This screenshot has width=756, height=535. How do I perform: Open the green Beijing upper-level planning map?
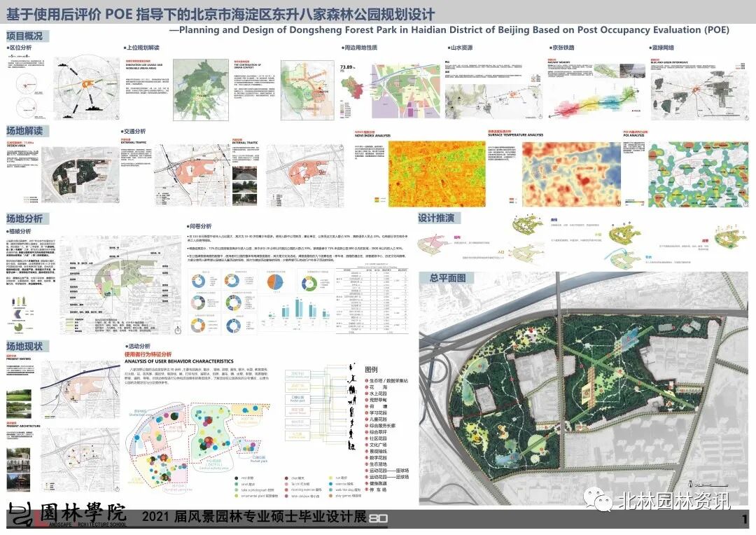(201, 90)
